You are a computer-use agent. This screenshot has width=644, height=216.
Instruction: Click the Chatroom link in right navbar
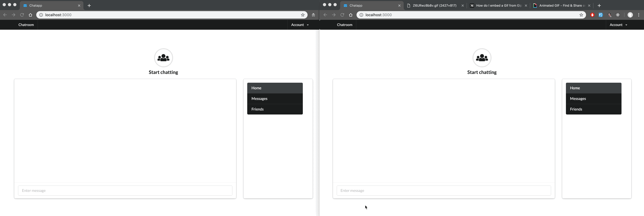(345, 25)
